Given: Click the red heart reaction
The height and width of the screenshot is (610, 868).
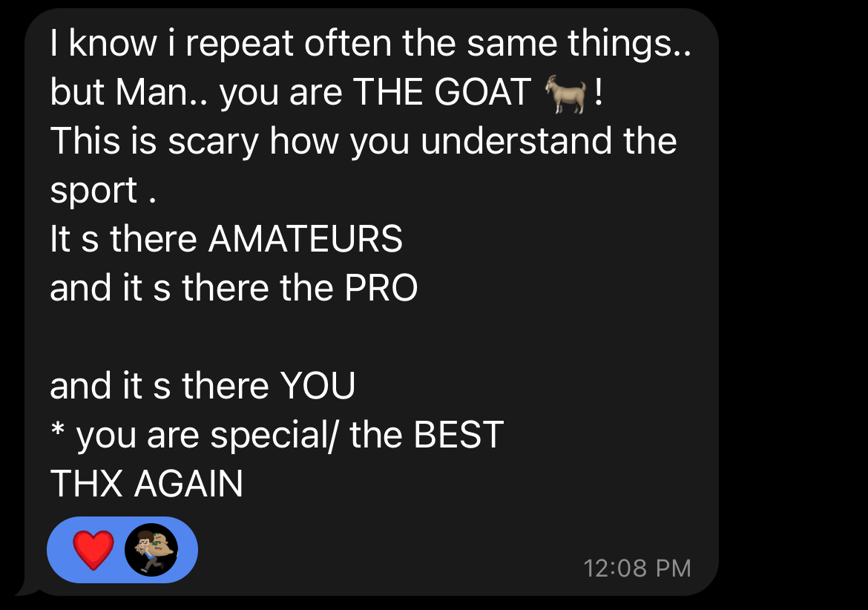Looking at the screenshot, I should click(93, 550).
